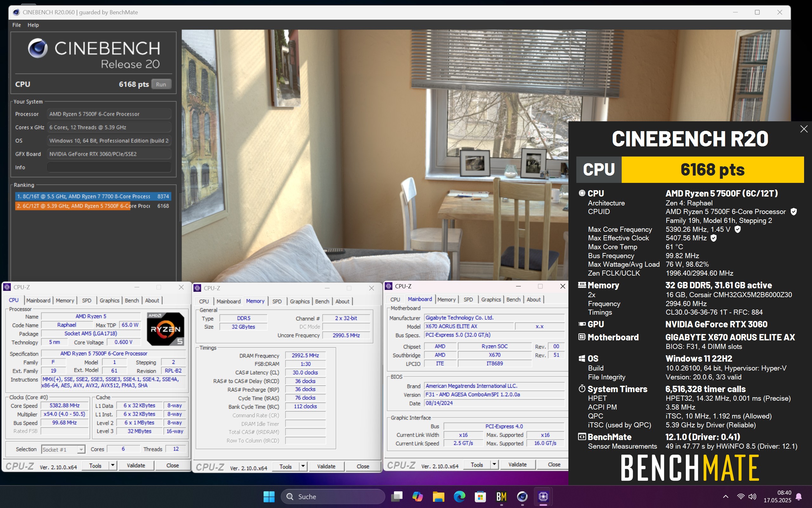Image resolution: width=812 pixels, height=508 pixels.
Task: Run the Cinebench CPU test
Action: (161, 84)
